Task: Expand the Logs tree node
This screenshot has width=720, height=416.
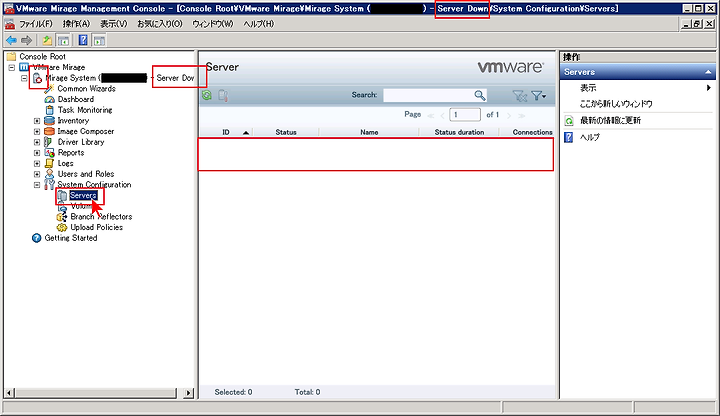Action: point(37,163)
